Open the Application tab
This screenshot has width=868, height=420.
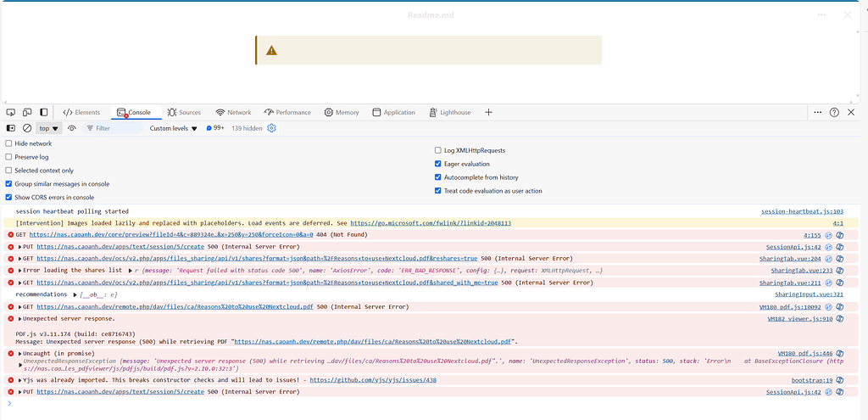pyautogui.click(x=393, y=112)
